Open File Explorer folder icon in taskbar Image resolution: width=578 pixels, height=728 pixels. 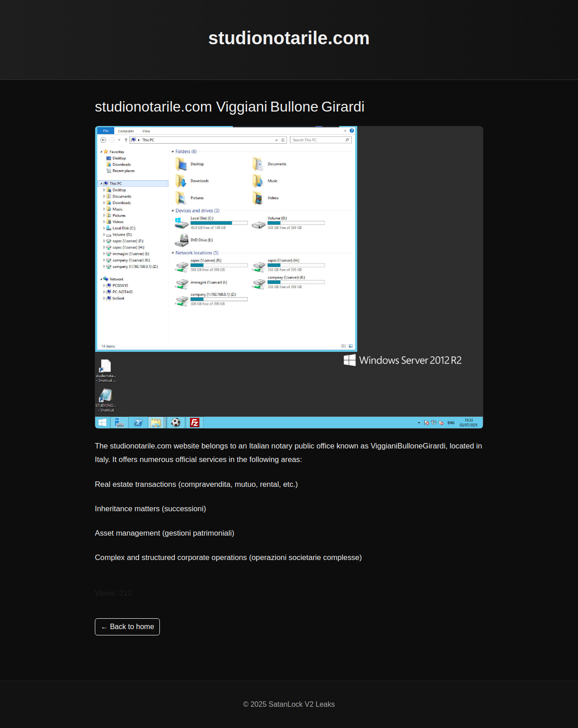point(156,423)
